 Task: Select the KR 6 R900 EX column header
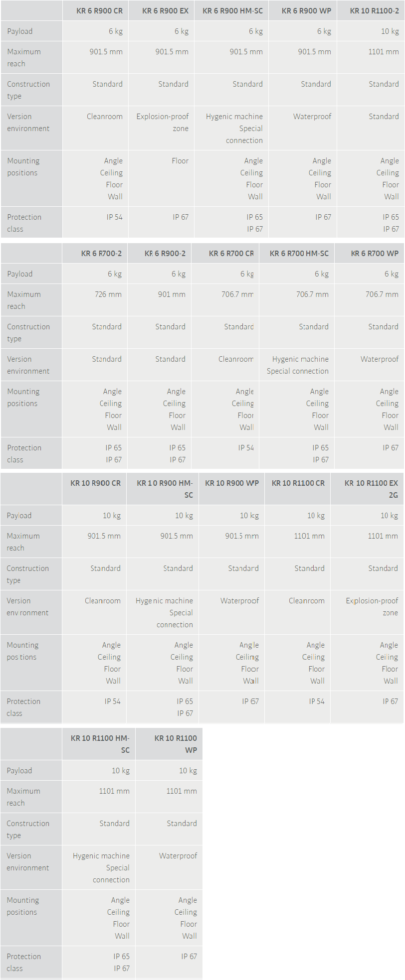(x=165, y=11)
